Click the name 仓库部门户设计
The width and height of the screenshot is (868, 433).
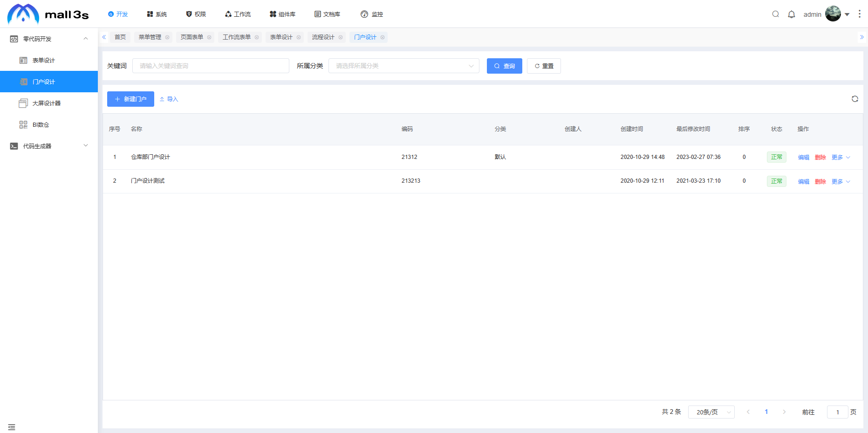point(150,157)
